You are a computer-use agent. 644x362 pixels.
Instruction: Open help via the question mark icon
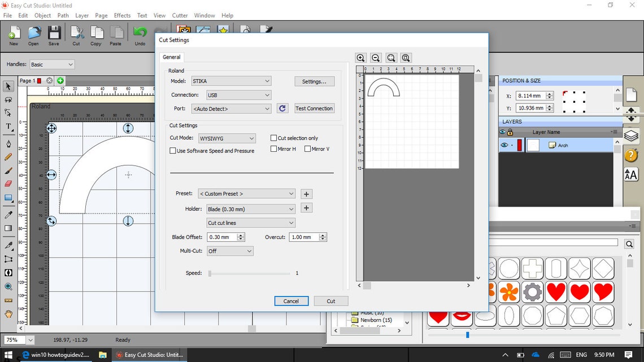coord(631,155)
